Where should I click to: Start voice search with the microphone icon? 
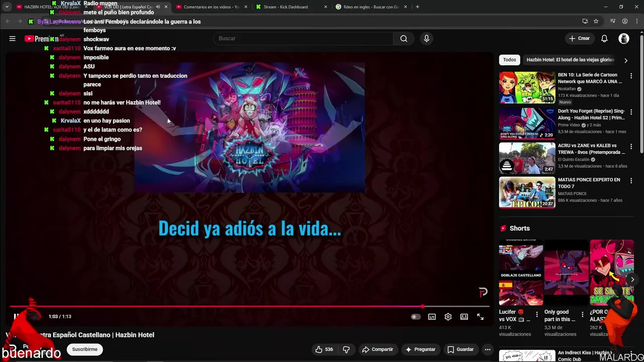click(426, 39)
